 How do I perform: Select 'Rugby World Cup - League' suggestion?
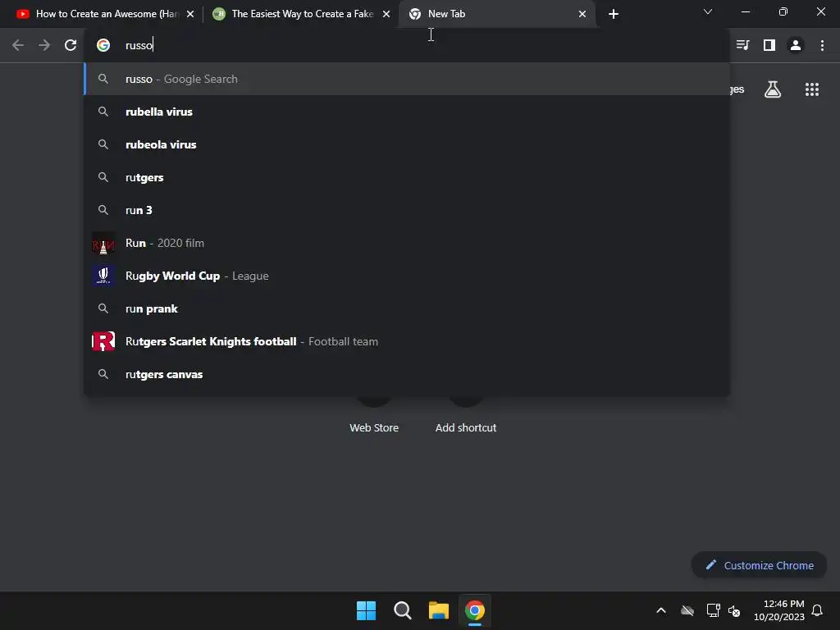click(x=407, y=276)
